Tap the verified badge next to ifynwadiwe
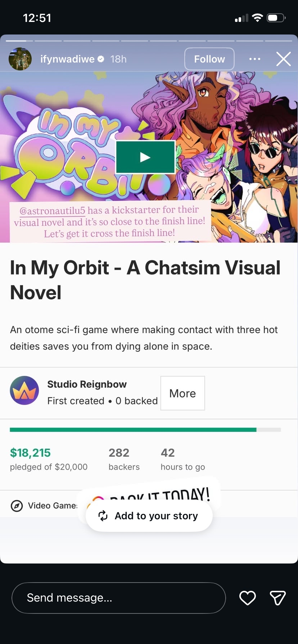 click(101, 59)
